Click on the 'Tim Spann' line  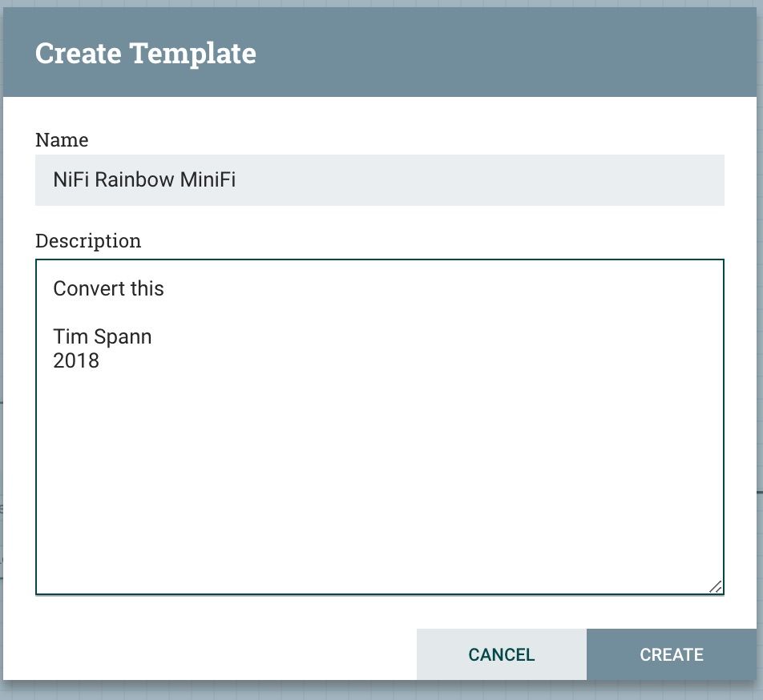click(103, 336)
